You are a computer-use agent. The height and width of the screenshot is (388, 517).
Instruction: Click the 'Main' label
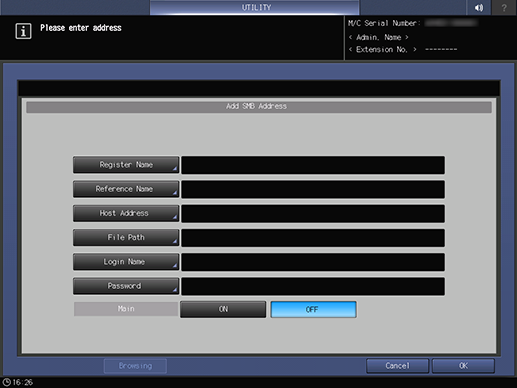[x=126, y=309]
